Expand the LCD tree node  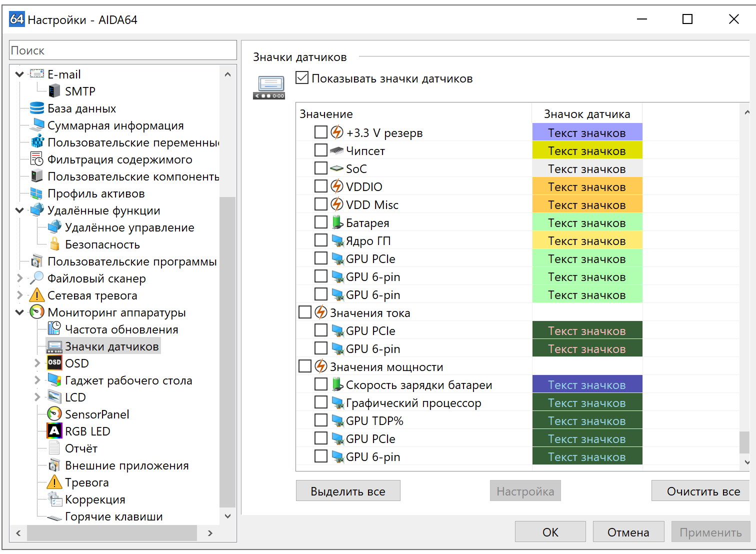click(37, 397)
